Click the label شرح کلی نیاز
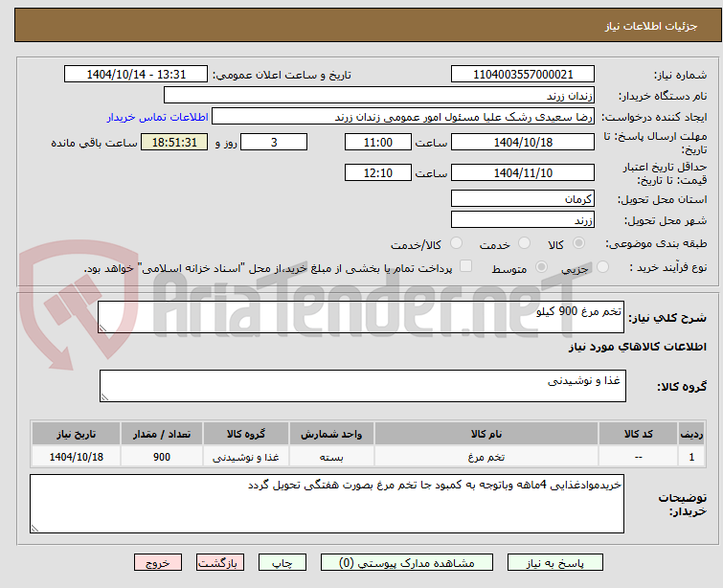This screenshot has width=723, height=588. [x=667, y=317]
